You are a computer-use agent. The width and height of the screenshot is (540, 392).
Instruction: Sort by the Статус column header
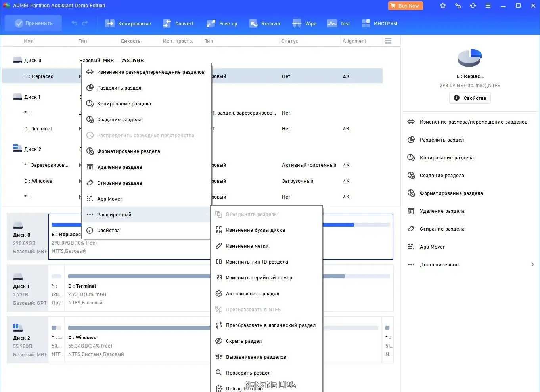290,41
